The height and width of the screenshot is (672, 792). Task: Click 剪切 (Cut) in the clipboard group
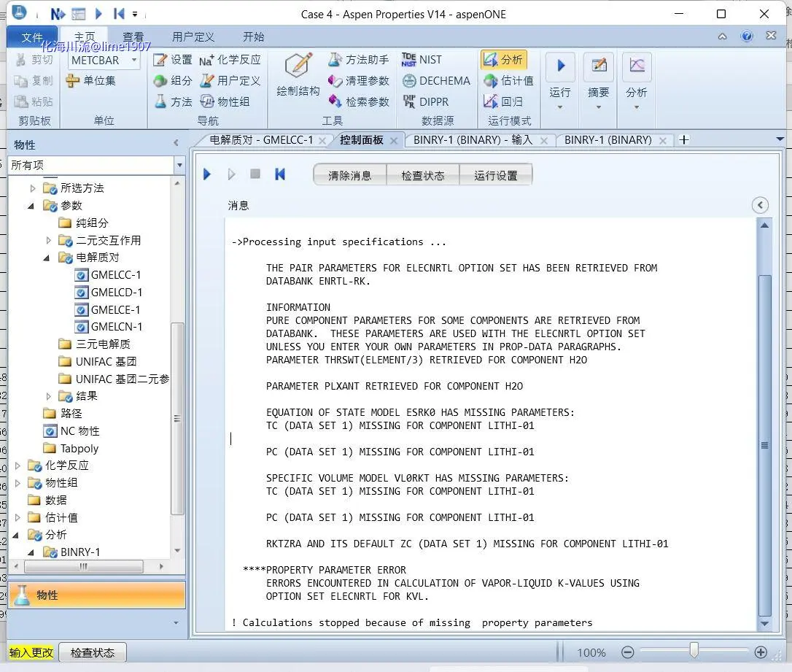pyautogui.click(x=34, y=60)
